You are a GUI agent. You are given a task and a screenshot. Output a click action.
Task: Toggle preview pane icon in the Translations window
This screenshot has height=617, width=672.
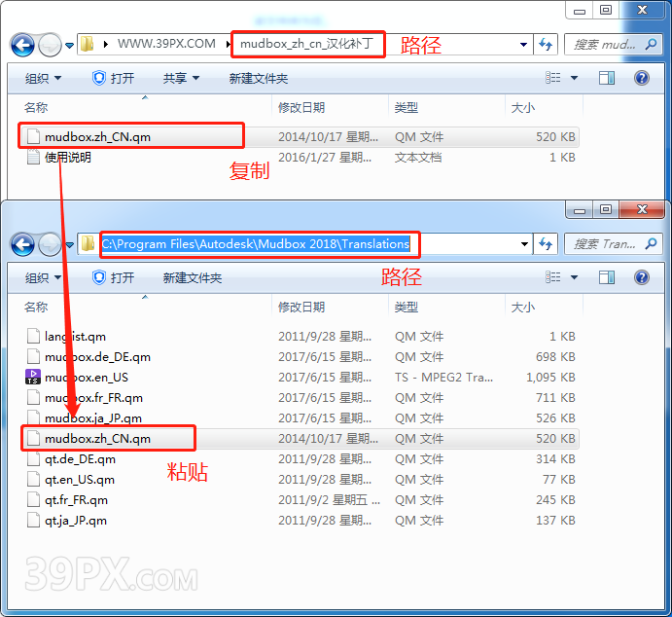[607, 277]
